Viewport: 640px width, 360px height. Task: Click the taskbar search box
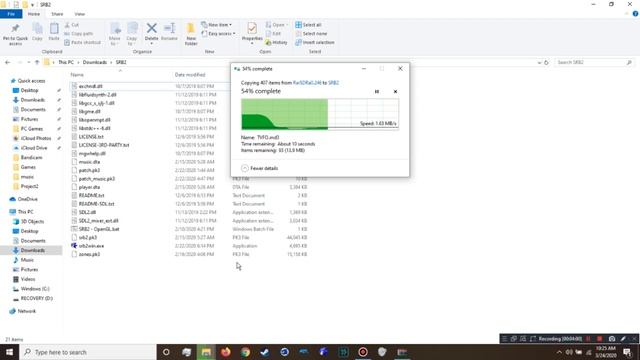pos(88,352)
